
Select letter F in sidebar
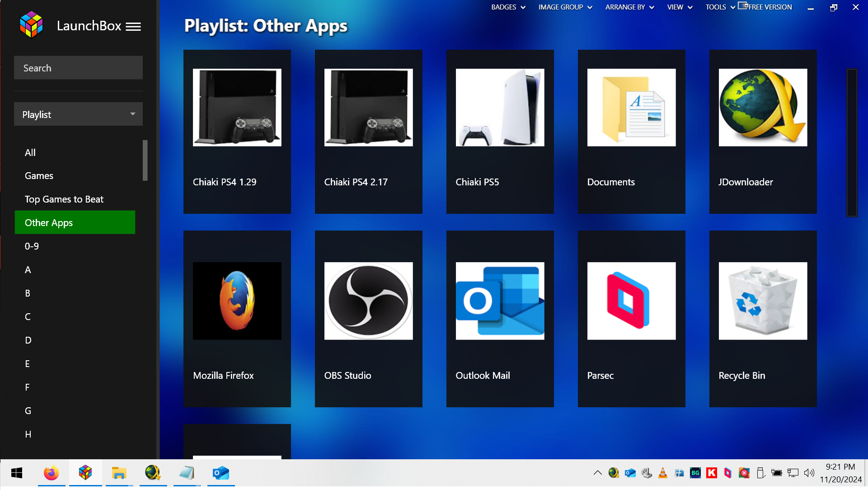point(75,387)
